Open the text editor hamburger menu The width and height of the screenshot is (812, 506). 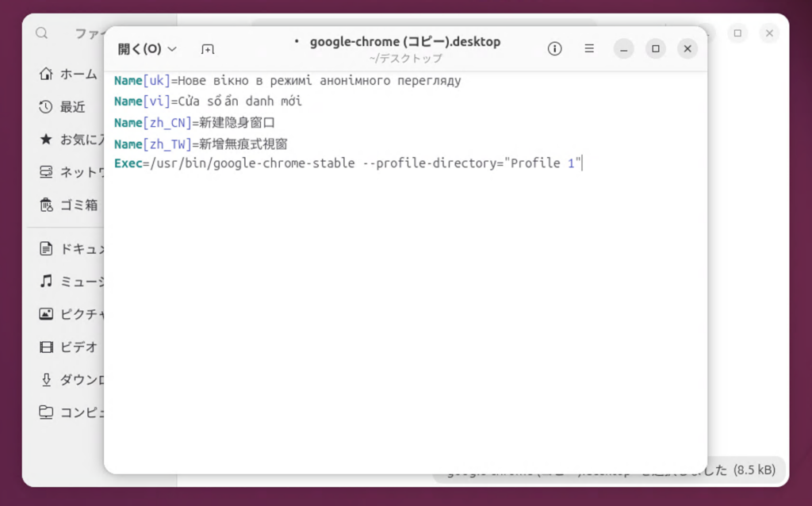(589, 49)
